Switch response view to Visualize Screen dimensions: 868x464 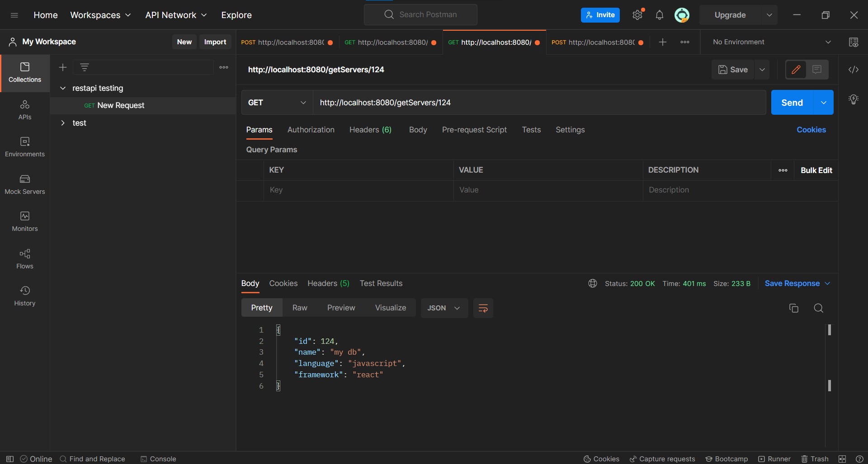[x=391, y=308]
